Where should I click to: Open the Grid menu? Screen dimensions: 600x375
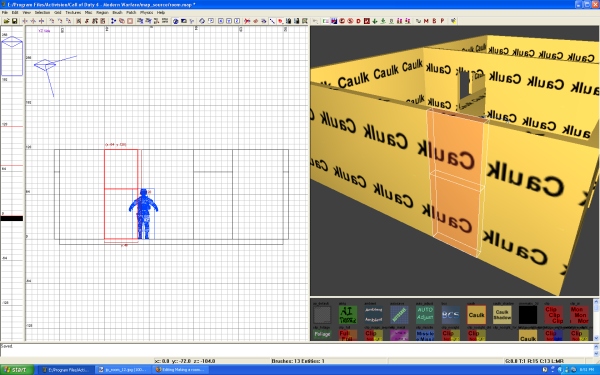coord(57,13)
